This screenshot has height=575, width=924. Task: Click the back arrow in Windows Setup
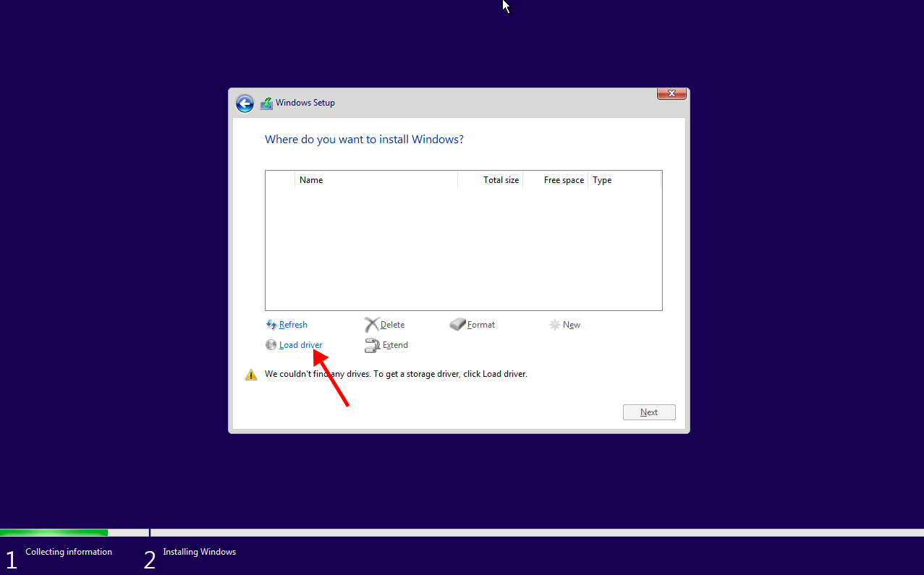click(x=245, y=103)
